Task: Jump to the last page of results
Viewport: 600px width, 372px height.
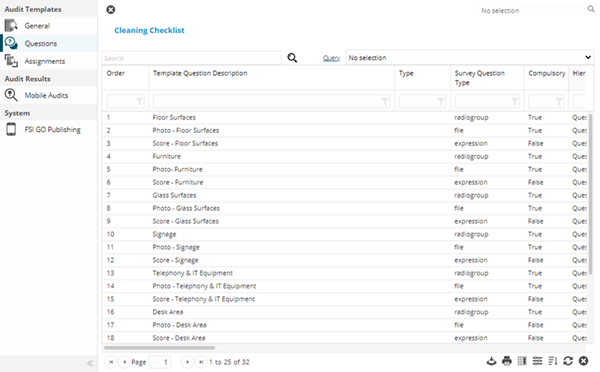Action: 201,362
